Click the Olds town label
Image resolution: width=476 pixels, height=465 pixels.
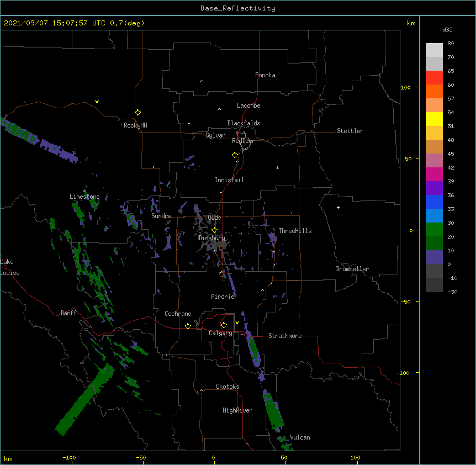point(214,218)
